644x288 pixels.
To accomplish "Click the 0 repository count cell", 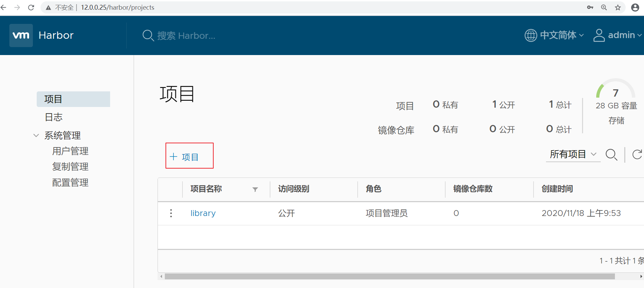I will point(456,213).
